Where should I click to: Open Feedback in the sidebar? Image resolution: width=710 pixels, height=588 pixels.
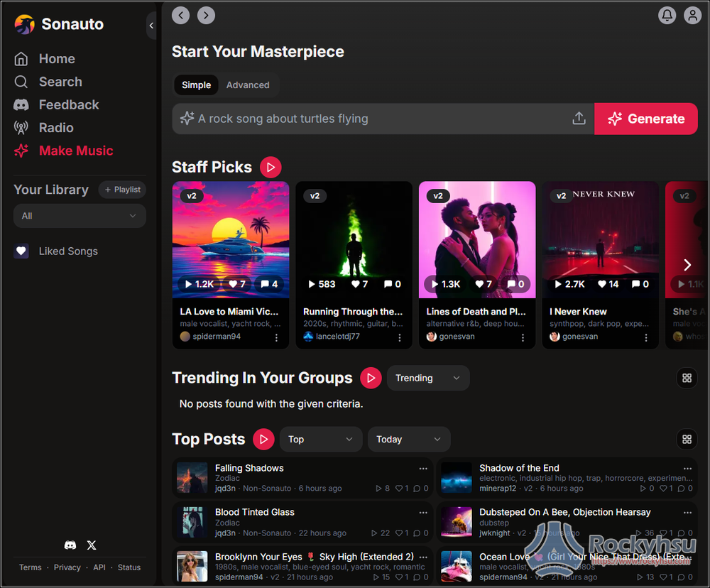pos(56,104)
